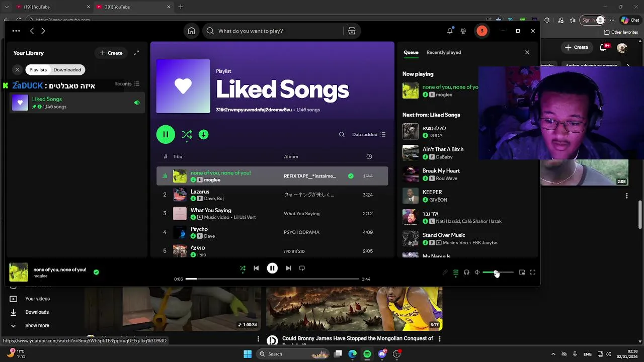This screenshot has width=644, height=362.
Task: Pause Liked Songs with large green button
Action: point(166,134)
